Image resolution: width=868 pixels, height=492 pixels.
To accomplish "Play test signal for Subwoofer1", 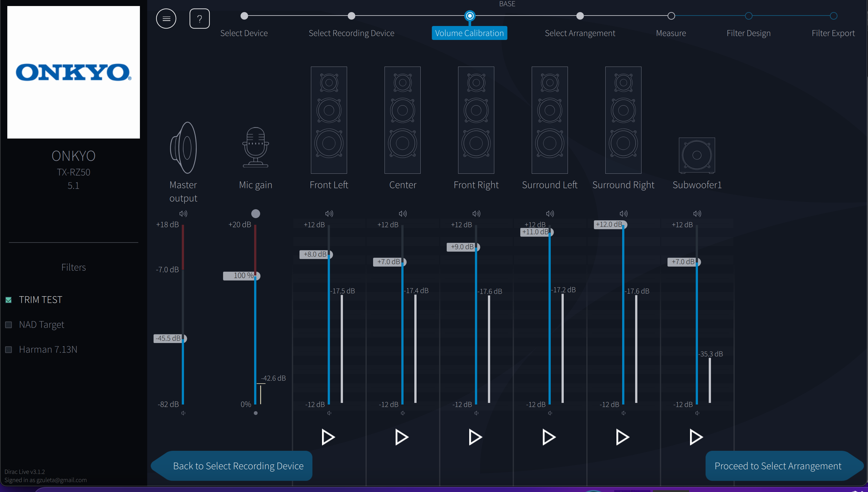I will [696, 437].
